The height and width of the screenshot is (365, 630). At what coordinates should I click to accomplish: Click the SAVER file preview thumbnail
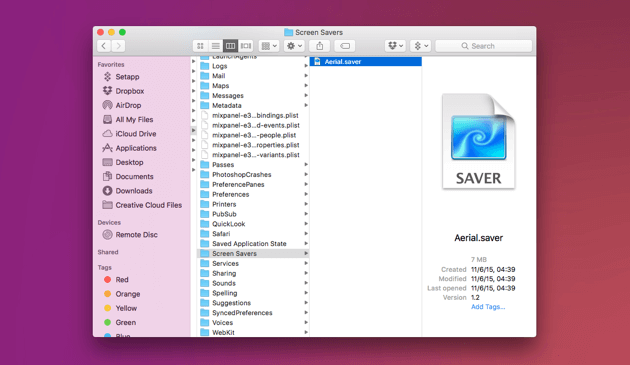pyautogui.click(x=478, y=141)
